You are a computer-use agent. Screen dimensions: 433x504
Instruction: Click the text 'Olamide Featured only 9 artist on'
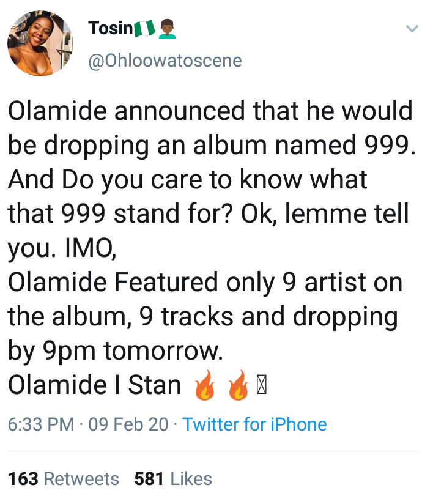(x=205, y=283)
